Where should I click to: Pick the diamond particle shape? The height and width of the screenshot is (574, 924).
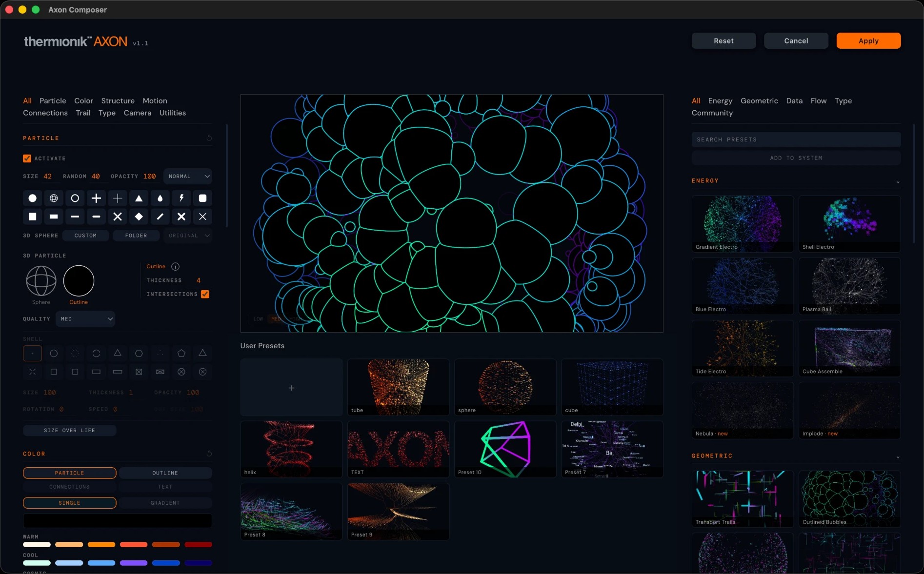click(139, 217)
